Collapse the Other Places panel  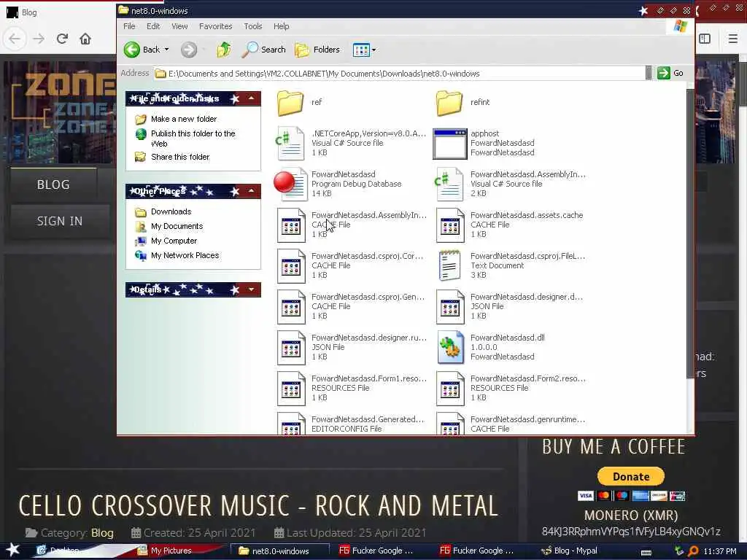[x=251, y=191]
